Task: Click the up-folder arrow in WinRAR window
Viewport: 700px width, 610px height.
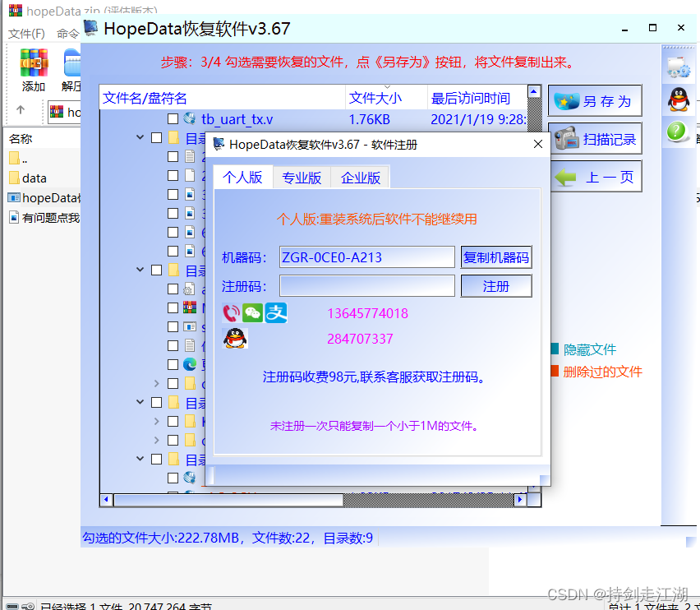Action: (21, 109)
